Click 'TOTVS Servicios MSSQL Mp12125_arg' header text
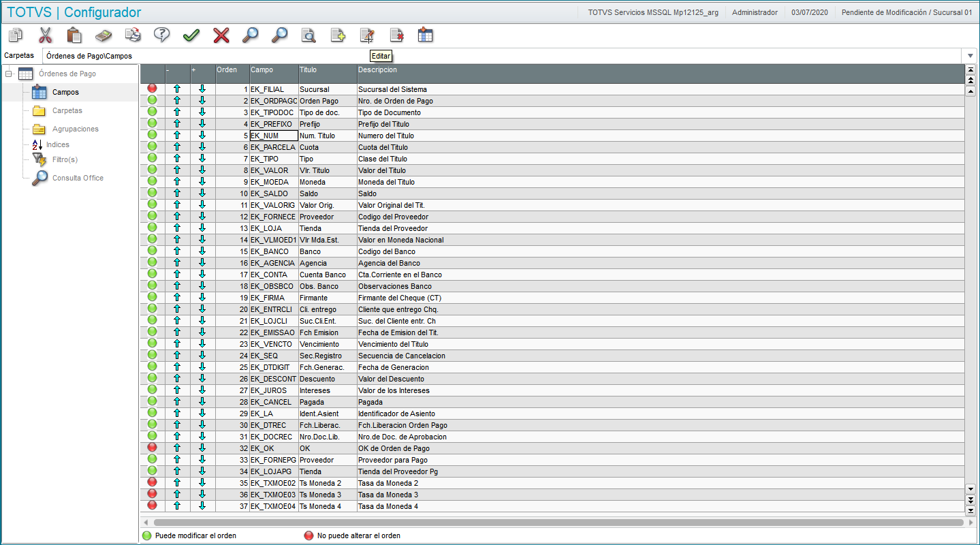Screen dimensions: 980x545 point(653,12)
